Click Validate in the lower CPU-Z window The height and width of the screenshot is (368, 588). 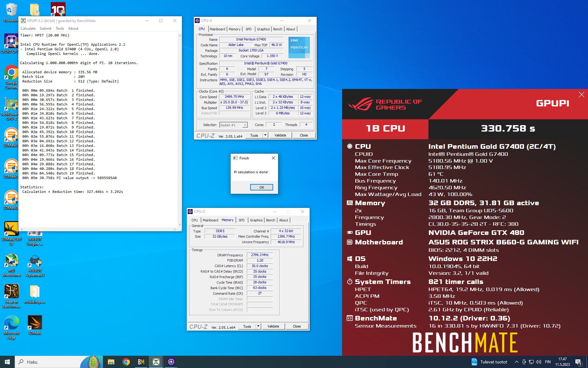point(273,326)
